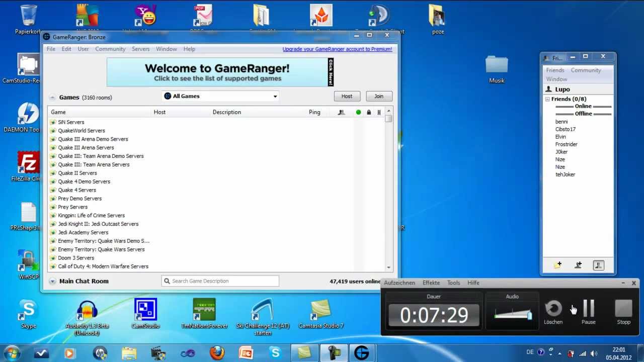Select Prey Demo Servers row
This screenshot has width=644, height=362.
[216, 199]
